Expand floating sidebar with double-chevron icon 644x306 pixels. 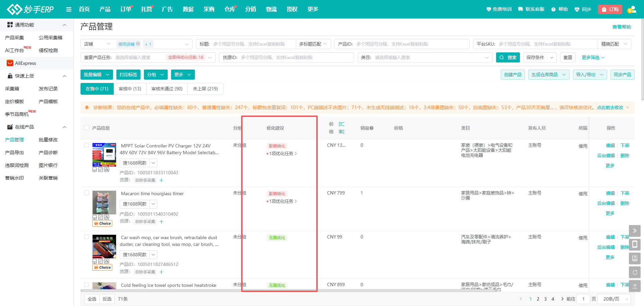tap(635, 231)
